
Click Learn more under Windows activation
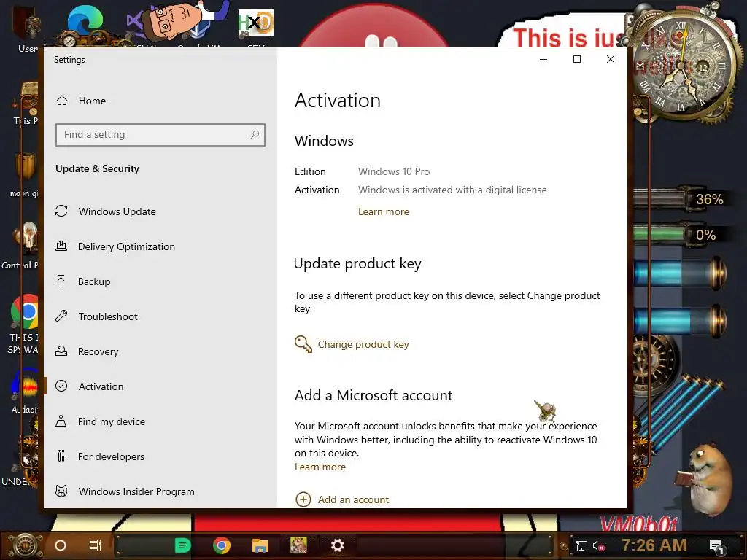(384, 212)
